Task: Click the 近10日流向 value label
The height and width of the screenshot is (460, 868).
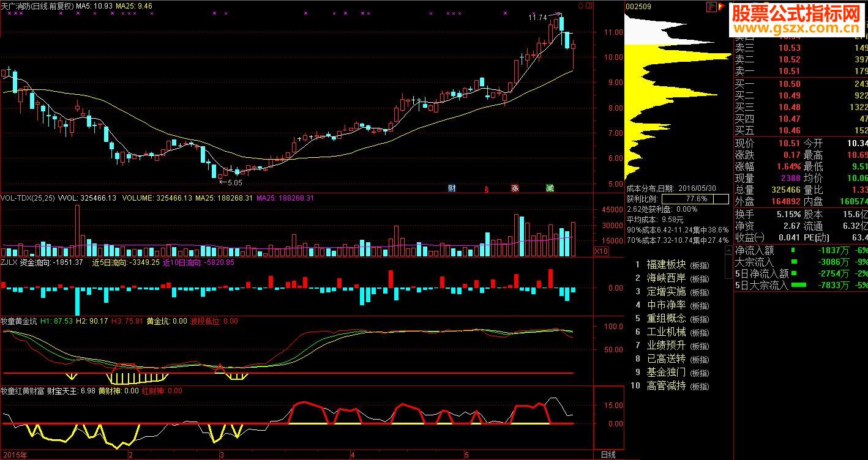Action: [x=198, y=262]
